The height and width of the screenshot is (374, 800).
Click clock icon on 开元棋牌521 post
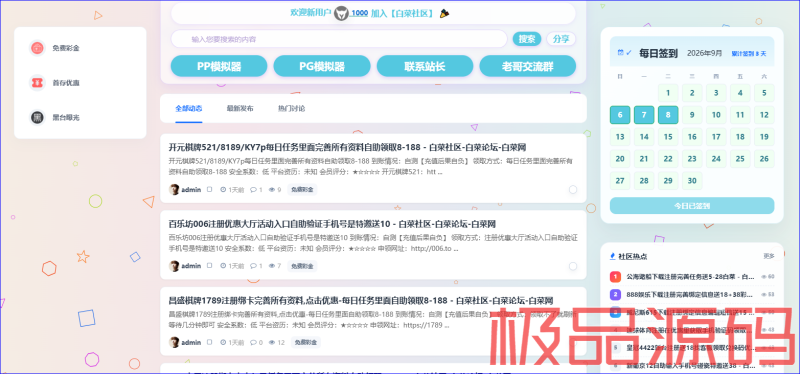coord(223,190)
